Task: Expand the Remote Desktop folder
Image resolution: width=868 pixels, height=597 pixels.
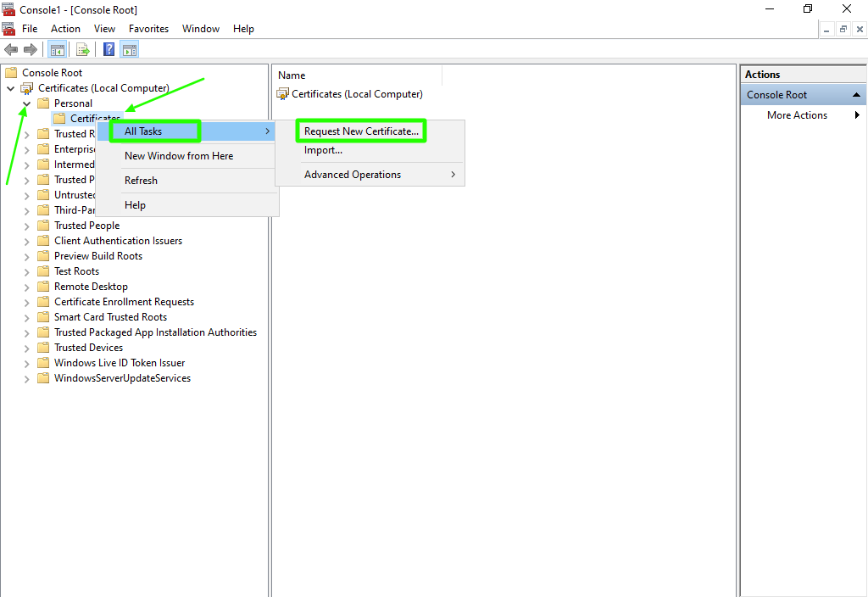Action: [26, 287]
